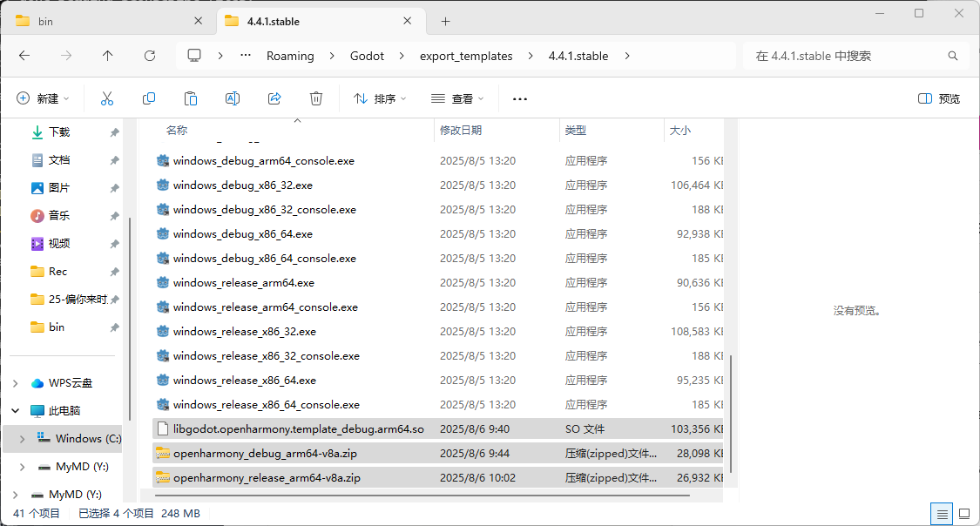This screenshot has width=980, height=526.
Task: Collapse the 此电脑 tree node
Action: coord(16,410)
